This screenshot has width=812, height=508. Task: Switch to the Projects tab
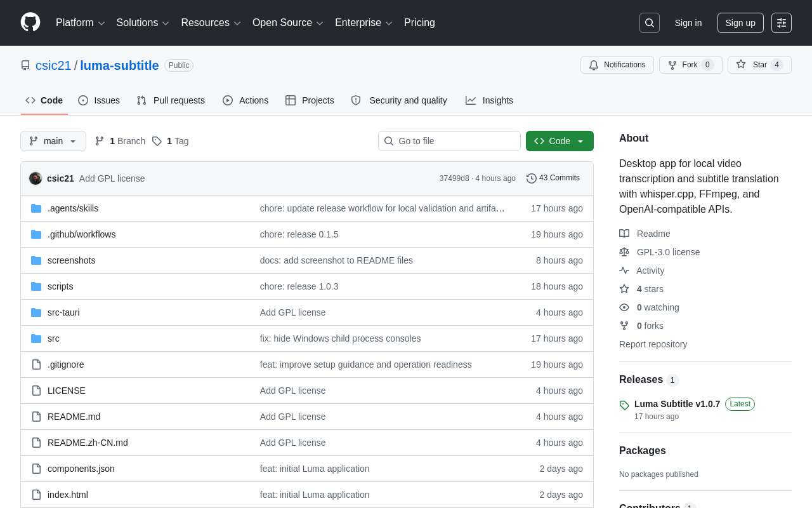point(310,100)
